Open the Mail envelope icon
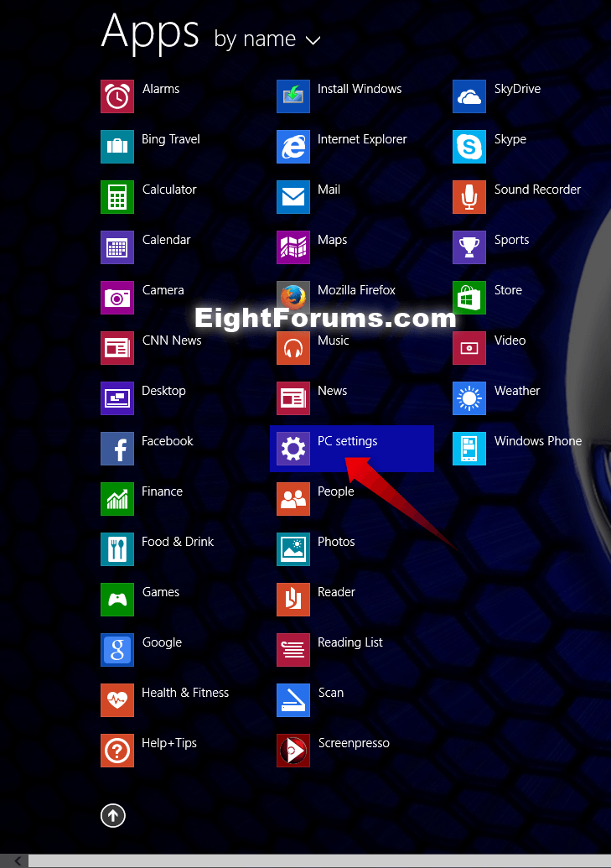This screenshot has width=611, height=868. (293, 197)
